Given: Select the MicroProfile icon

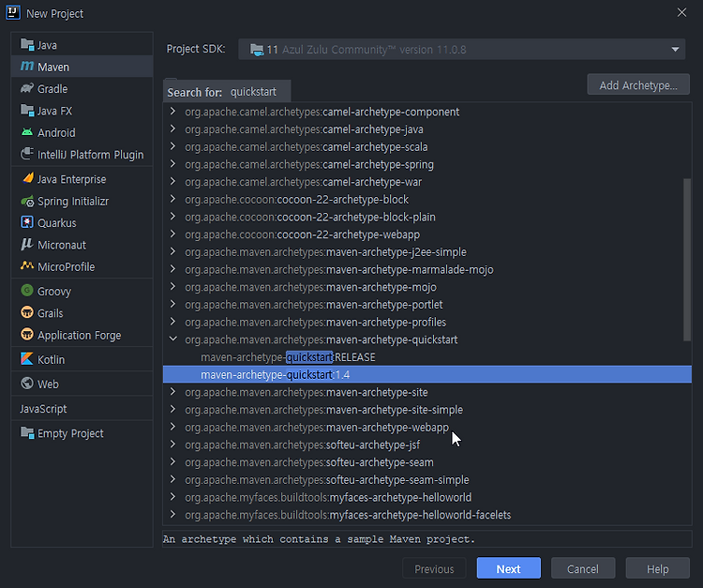Looking at the screenshot, I should [27, 266].
